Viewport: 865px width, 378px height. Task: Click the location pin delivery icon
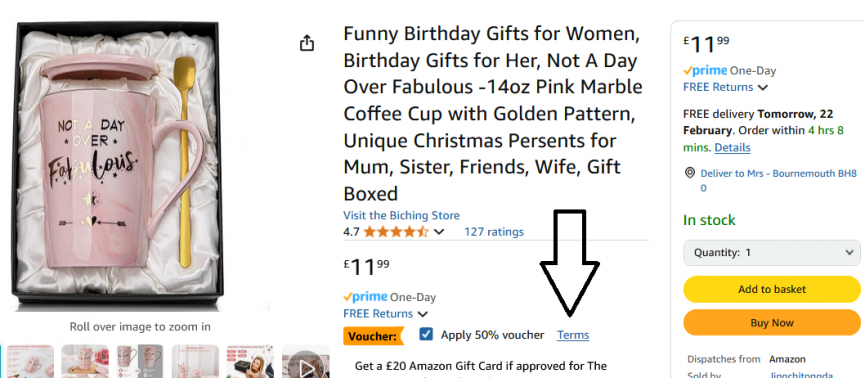pos(690,173)
